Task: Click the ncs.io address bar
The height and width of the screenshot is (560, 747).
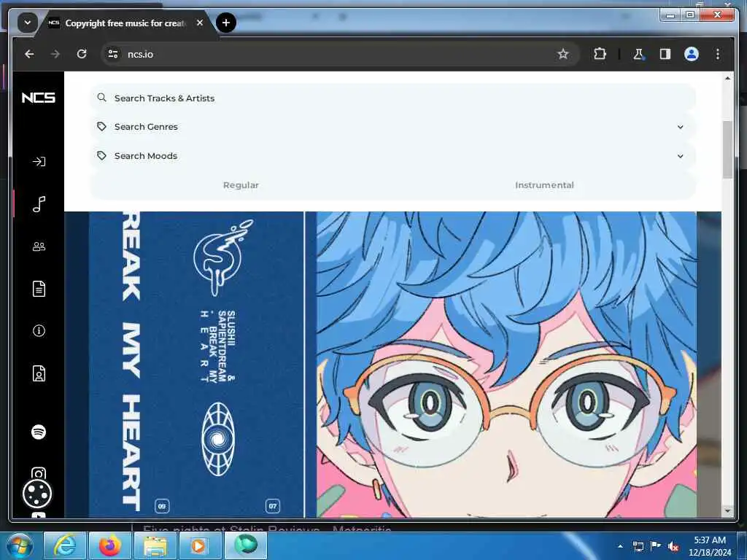Action: [x=341, y=54]
